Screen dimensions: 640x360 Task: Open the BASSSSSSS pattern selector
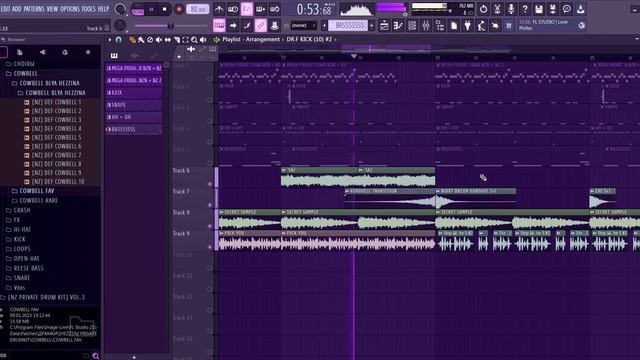(348, 26)
